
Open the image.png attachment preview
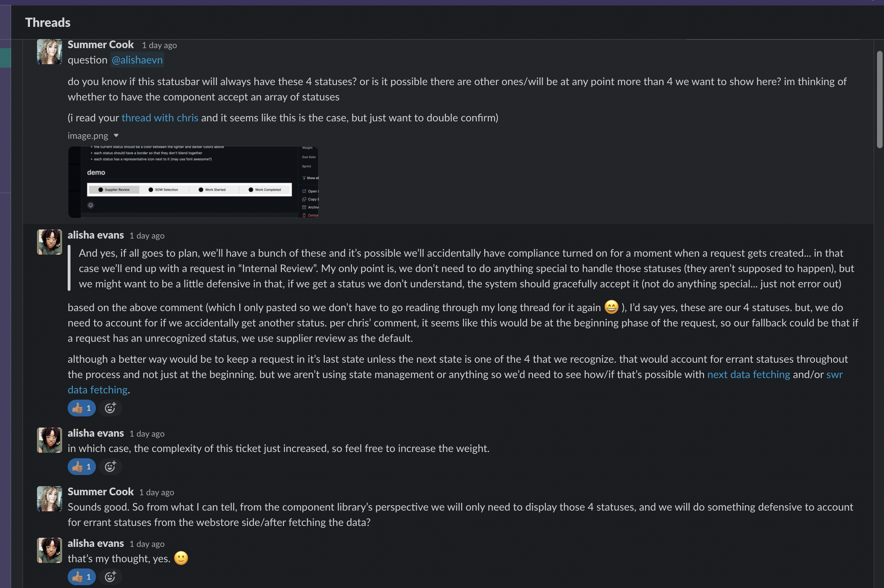point(193,182)
